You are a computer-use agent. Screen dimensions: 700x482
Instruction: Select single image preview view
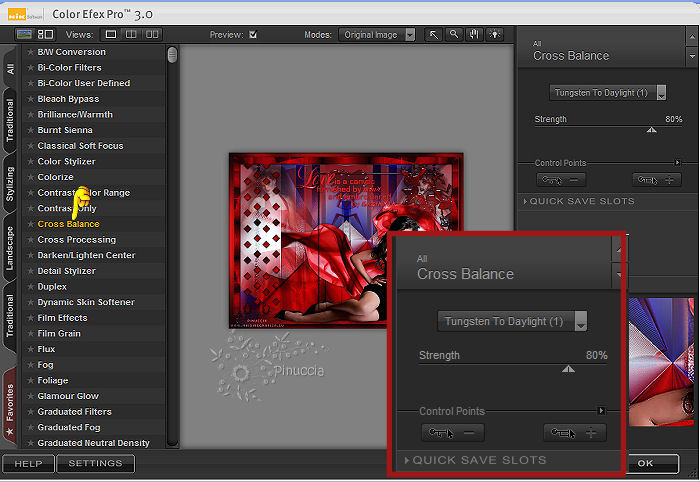[111, 34]
